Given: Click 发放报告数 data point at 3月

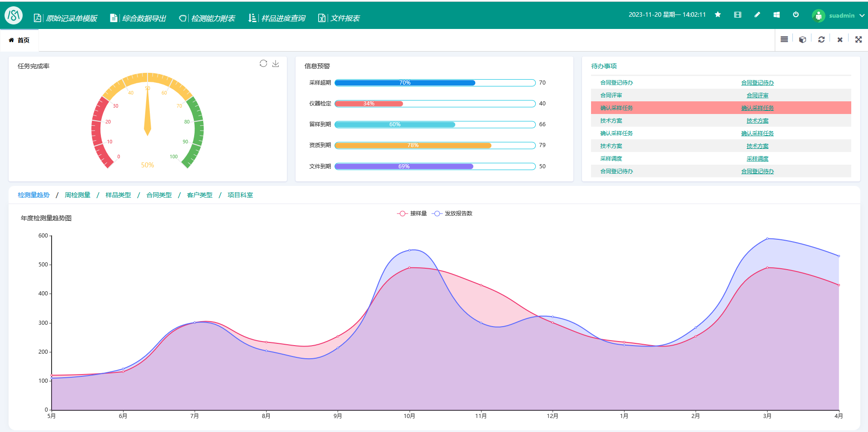Looking at the screenshot, I should (767, 238).
